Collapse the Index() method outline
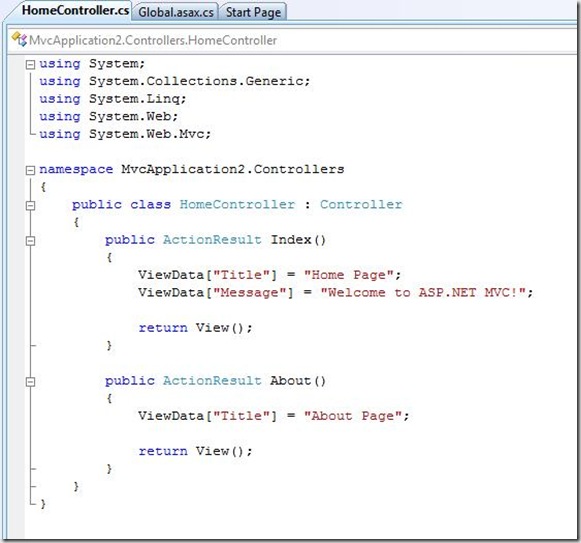This screenshot has height=543, width=581. point(30,241)
